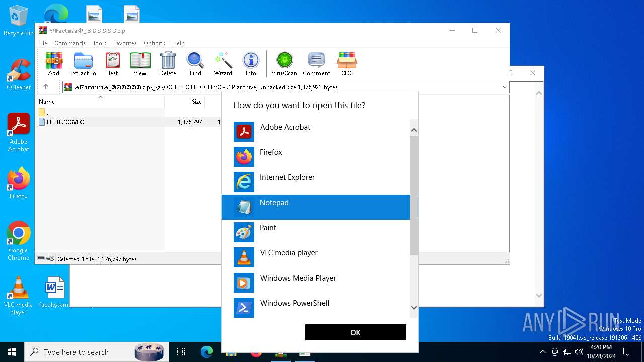Viewport: 644px width, 362px height.
Task: Choose Windows PowerShell in open-with list
Action: click(316, 307)
